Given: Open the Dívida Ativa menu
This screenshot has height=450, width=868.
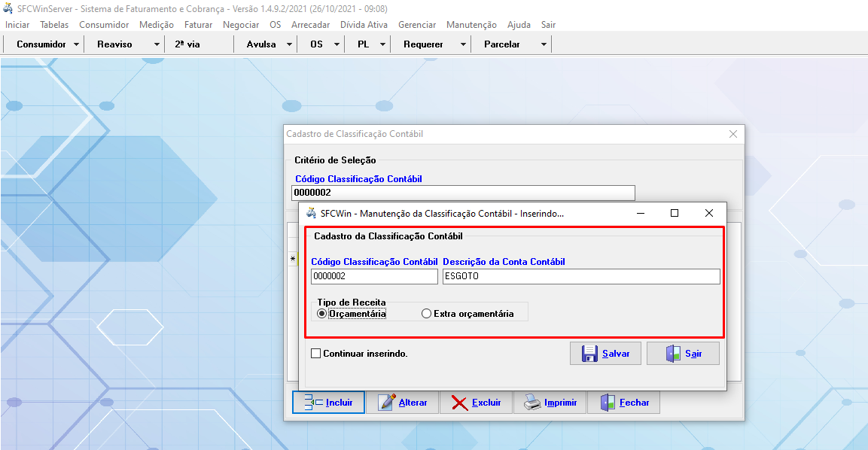Looking at the screenshot, I should click(x=364, y=25).
